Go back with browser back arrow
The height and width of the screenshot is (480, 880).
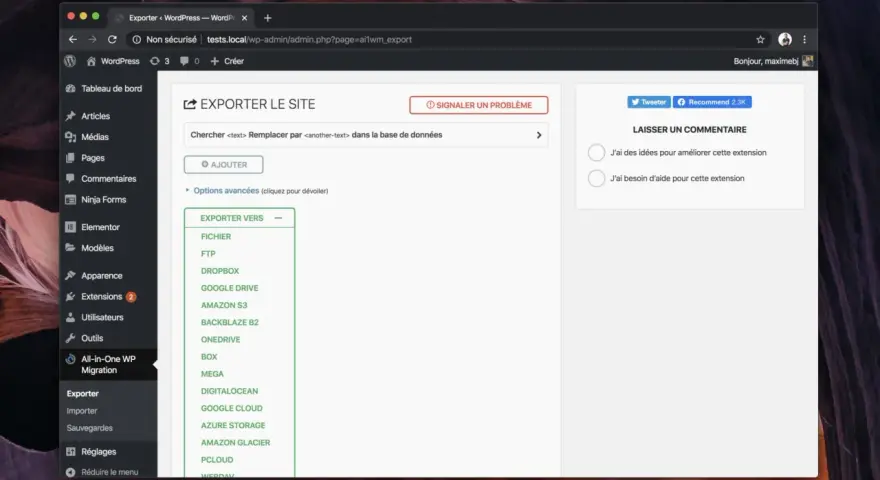[x=72, y=39]
